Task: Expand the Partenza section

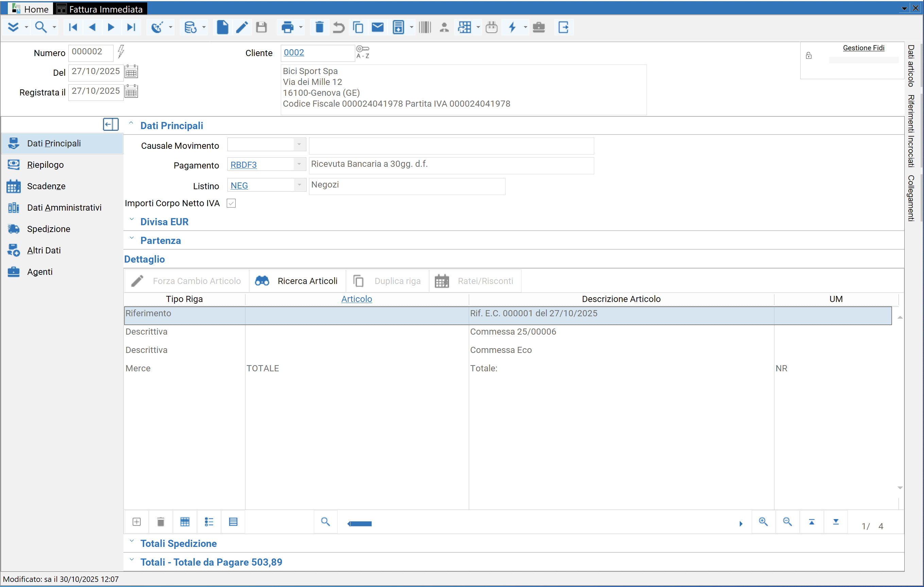Action: (x=131, y=238)
